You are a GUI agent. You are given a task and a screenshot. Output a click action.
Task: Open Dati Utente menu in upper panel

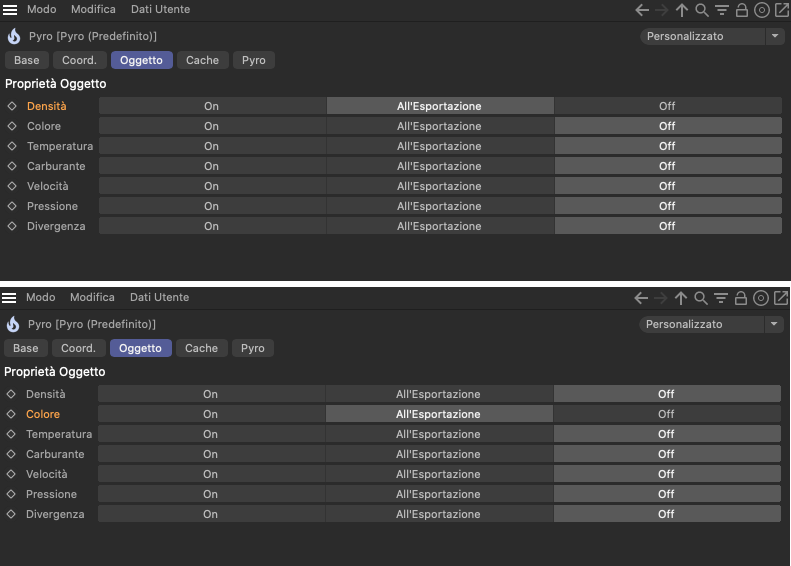click(x=160, y=10)
